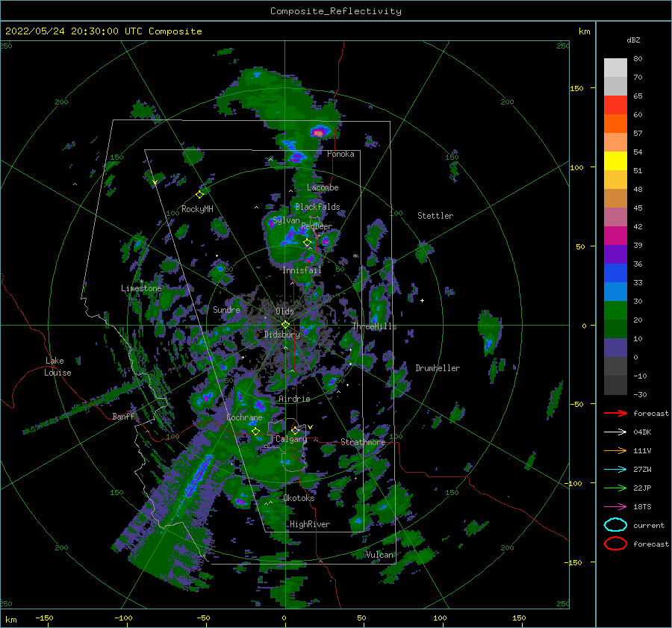Click the RedDeer city label
This screenshot has width=672, height=628.
317,226
